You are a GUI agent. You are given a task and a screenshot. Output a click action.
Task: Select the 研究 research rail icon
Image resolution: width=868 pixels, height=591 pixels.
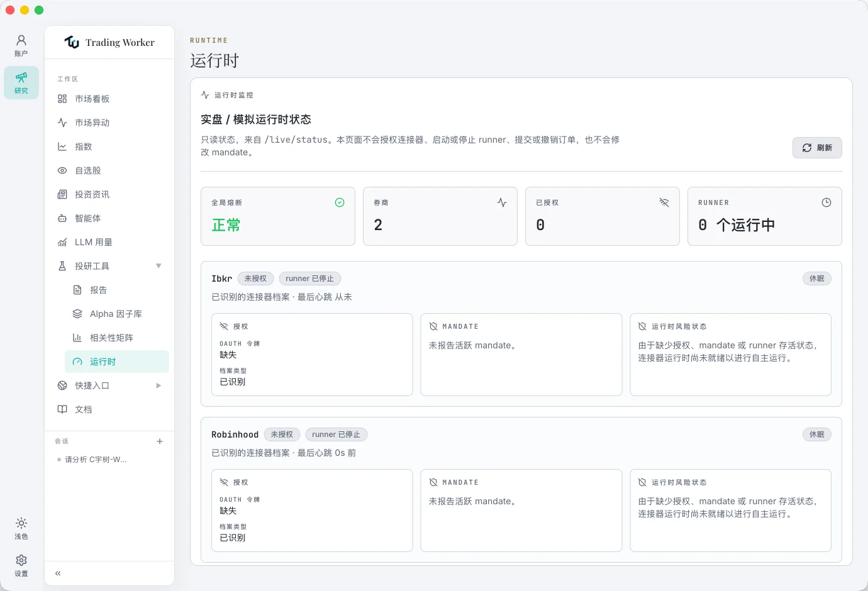click(21, 82)
